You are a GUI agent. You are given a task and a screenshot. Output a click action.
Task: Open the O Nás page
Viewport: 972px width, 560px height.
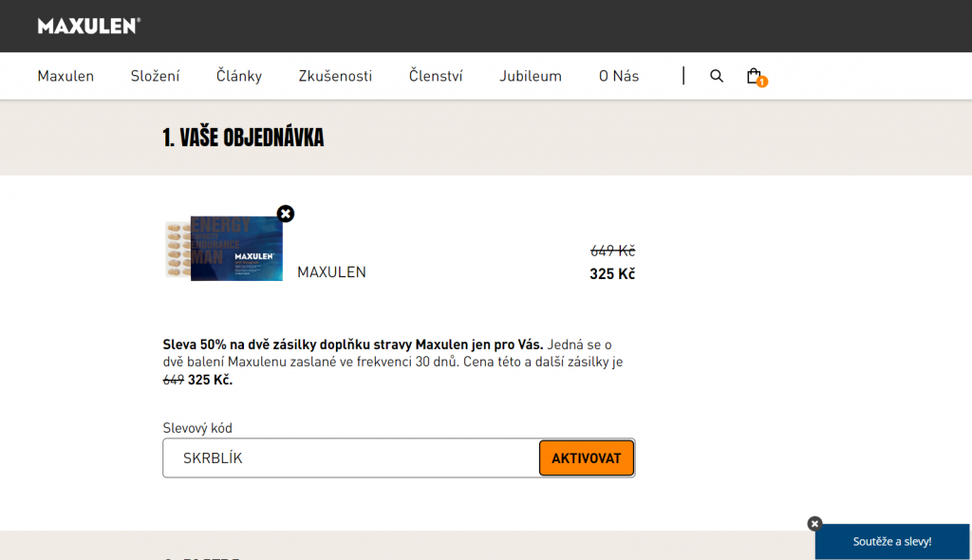(619, 76)
